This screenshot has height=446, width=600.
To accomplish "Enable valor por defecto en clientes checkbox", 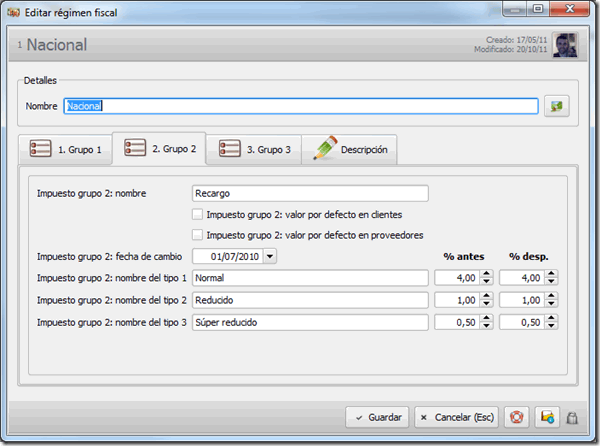I will click(x=197, y=215).
